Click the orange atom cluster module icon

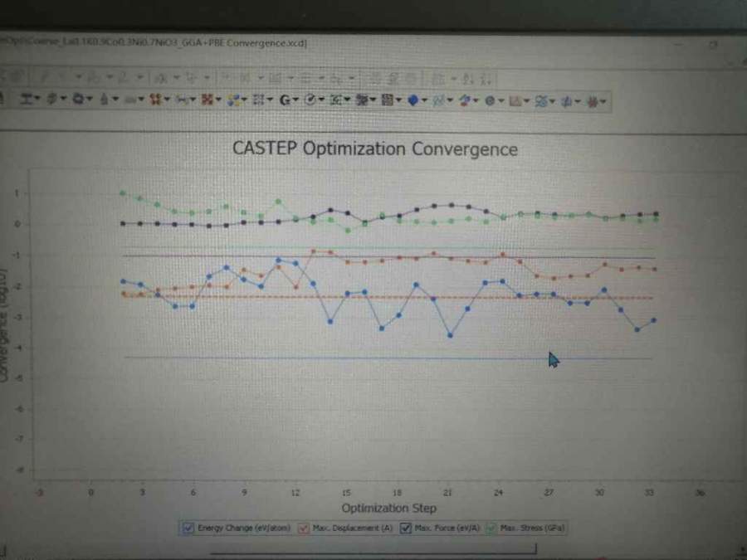(155, 99)
